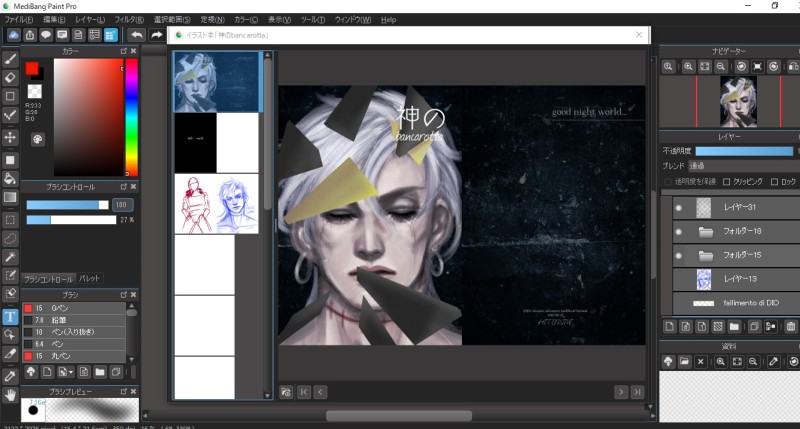Viewport: 800px width, 429px height.
Task: Pop out the ブラシプレビュー panel
Action: click(123, 391)
